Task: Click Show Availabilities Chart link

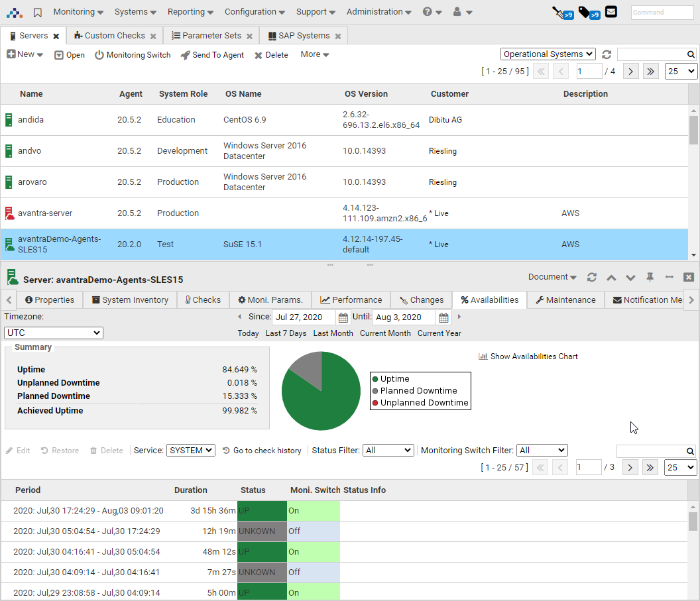Action: (528, 356)
